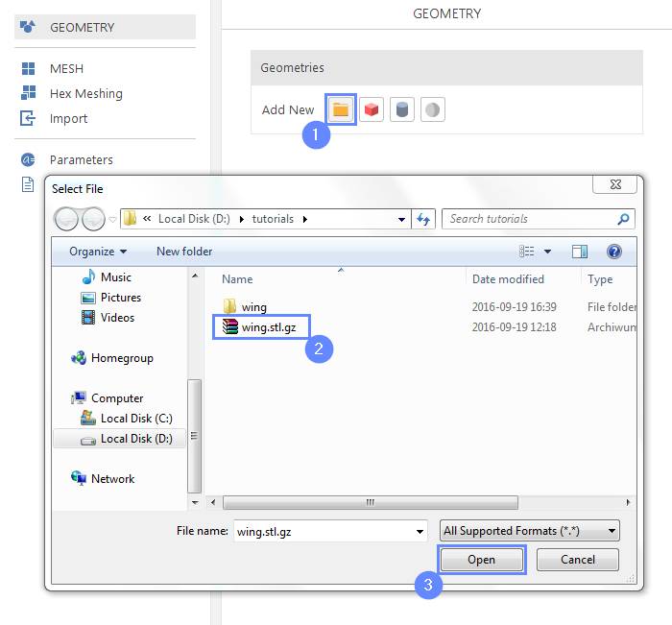The height and width of the screenshot is (625, 672).
Task: Toggle the preview pane
Action: [x=580, y=252]
